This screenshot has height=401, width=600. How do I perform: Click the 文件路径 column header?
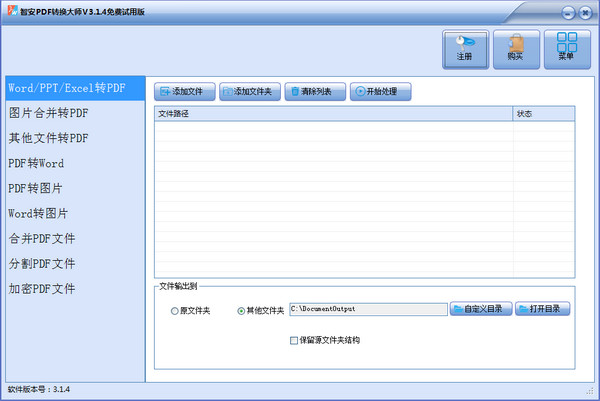[333, 114]
